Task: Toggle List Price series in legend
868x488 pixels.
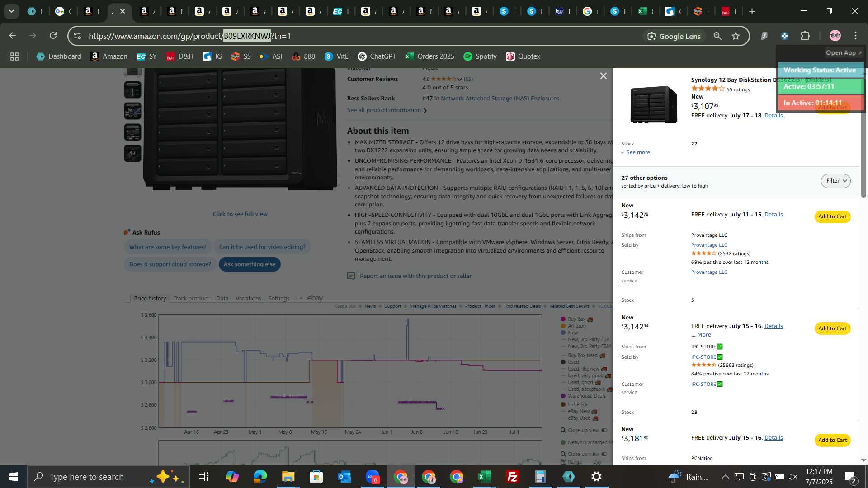Action: pyautogui.click(x=574, y=405)
